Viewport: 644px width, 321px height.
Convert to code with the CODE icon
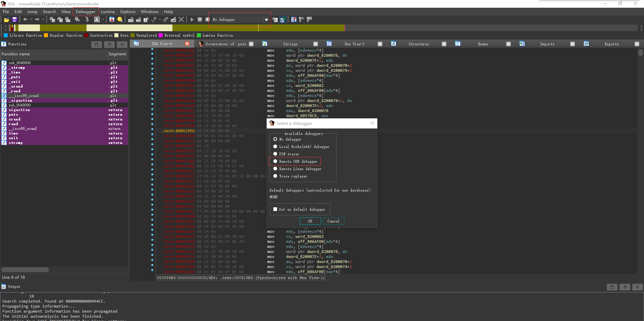pos(131,19)
